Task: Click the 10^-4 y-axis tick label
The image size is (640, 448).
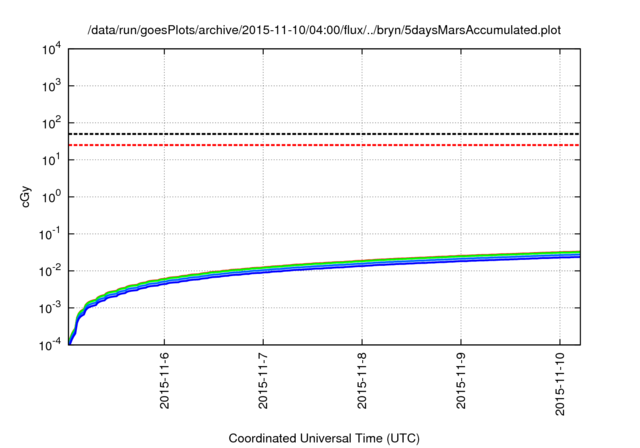Action: pos(50,346)
